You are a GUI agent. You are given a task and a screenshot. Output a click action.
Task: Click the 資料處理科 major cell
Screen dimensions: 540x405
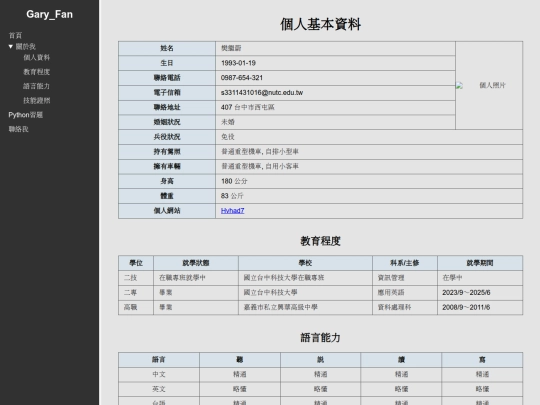[x=405, y=308]
